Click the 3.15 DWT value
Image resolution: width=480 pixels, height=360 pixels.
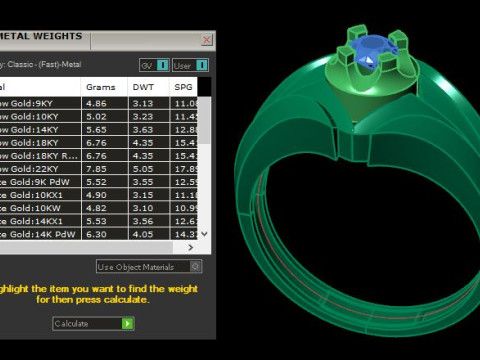(143, 195)
